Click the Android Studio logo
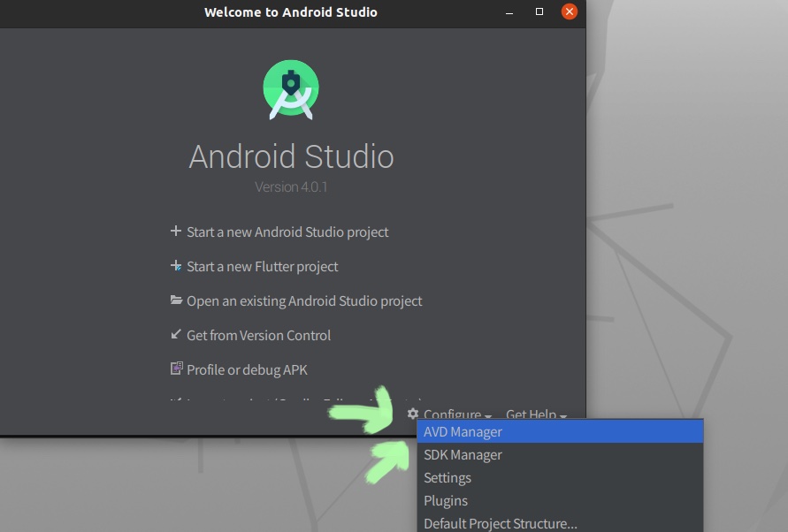This screenshot has height=532, width=788. point(291,89)
